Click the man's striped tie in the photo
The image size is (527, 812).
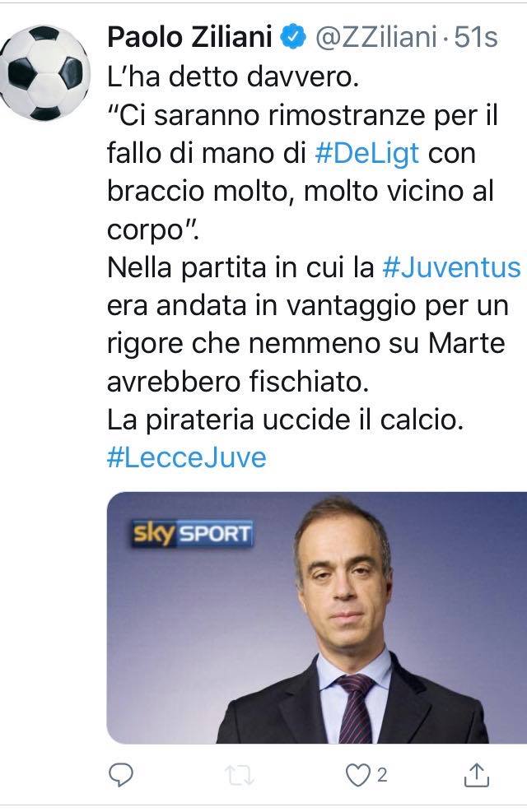click(x=356, y=708)
